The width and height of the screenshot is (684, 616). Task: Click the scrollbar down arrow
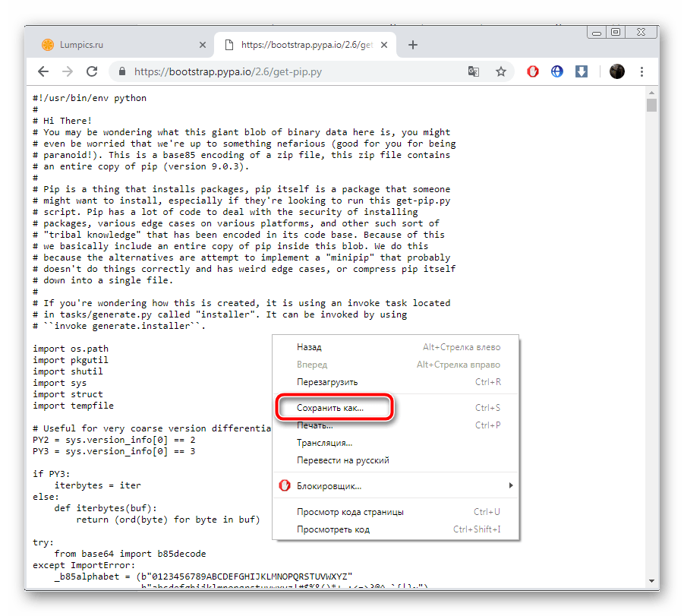click(x=651, y=581)
